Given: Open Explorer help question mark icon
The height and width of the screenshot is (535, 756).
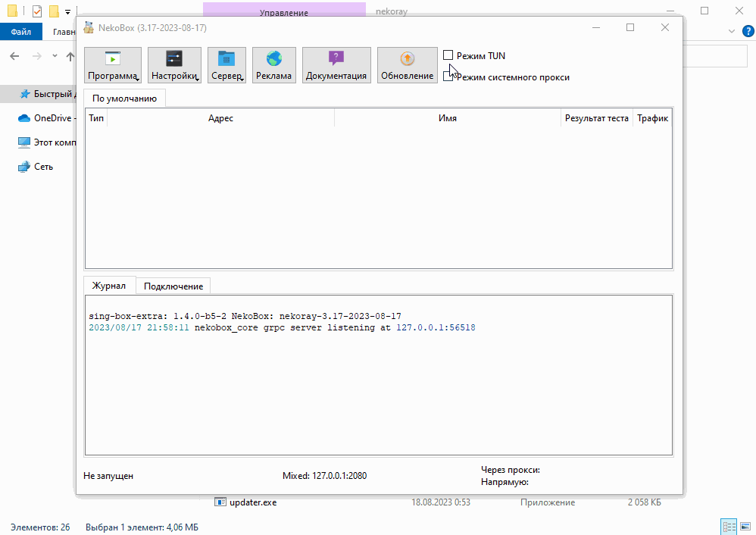Looking at the screenshot, I should coord(748,32).
